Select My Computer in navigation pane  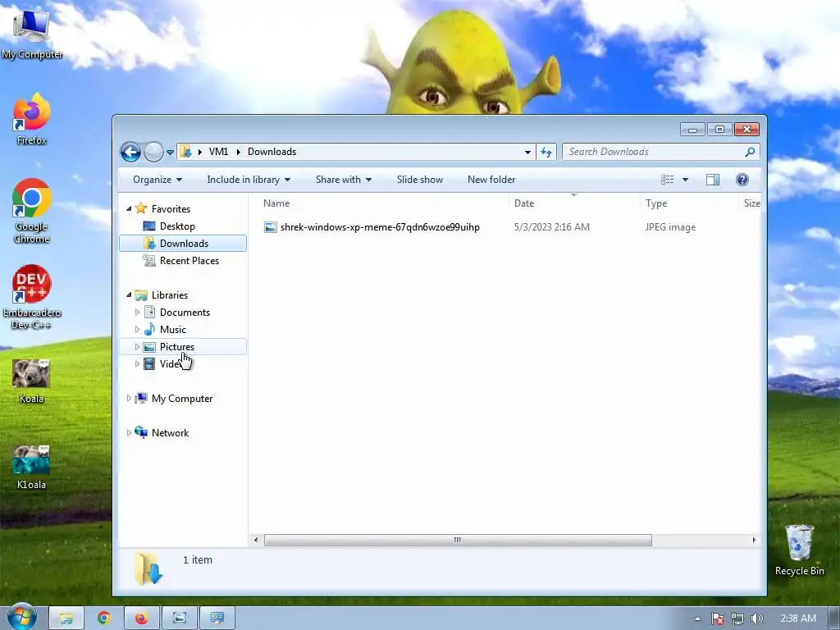(x=182, y=399)
